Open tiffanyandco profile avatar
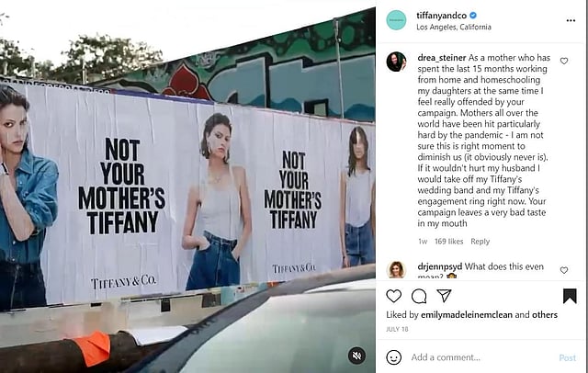This screenshot has height=373, width=588. coord(396,20)
